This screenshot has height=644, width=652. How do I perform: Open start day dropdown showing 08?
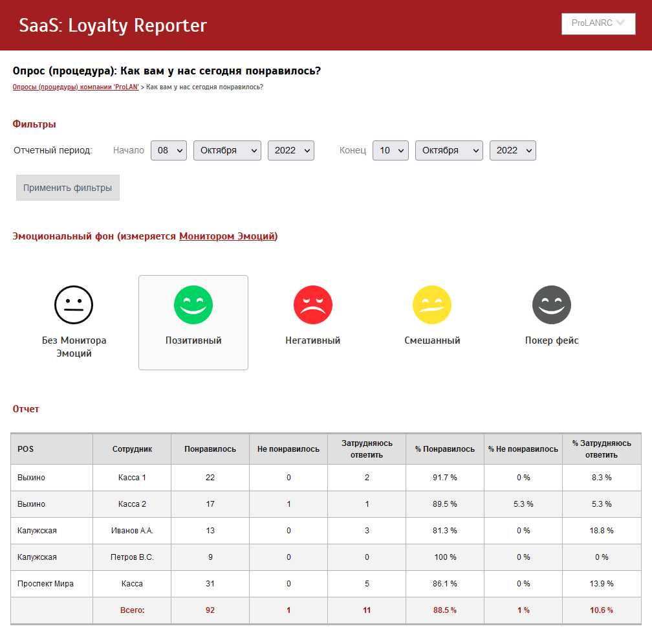(x=169, y=150)
